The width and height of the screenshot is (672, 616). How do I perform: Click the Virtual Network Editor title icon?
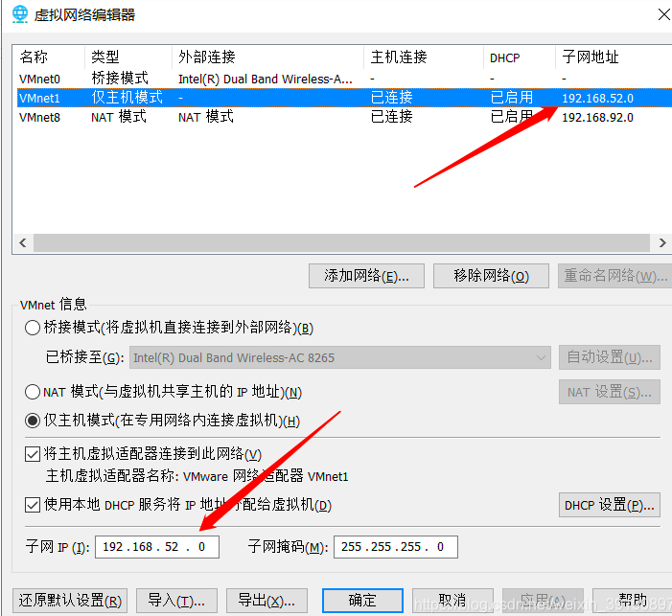[19, 14]
